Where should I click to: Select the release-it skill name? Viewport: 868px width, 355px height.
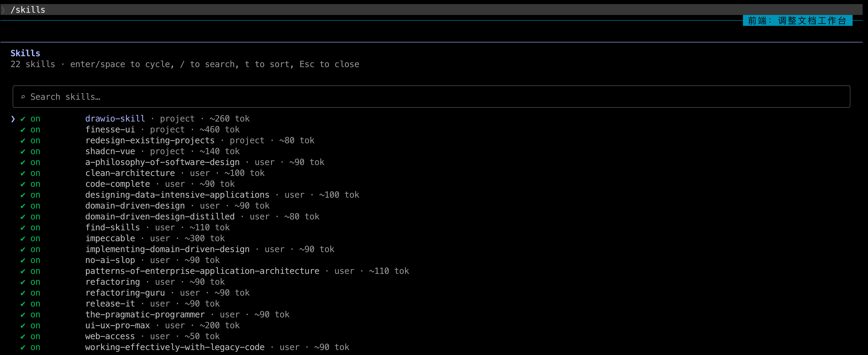(110, 304)
